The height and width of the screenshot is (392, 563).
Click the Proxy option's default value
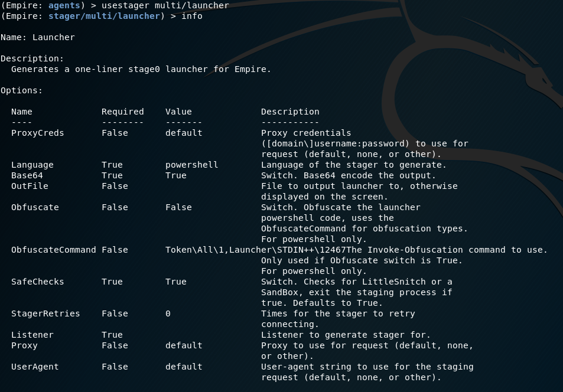[184, 345]
